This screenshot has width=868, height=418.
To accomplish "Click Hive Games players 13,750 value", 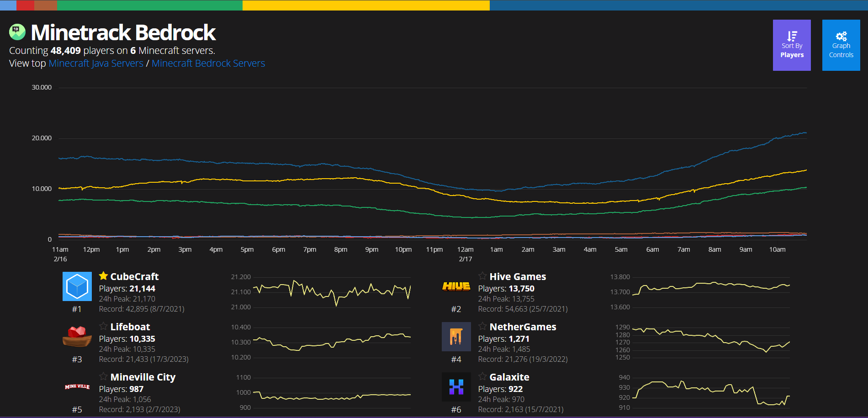I will pyautogui.click(x=521, y=289).
